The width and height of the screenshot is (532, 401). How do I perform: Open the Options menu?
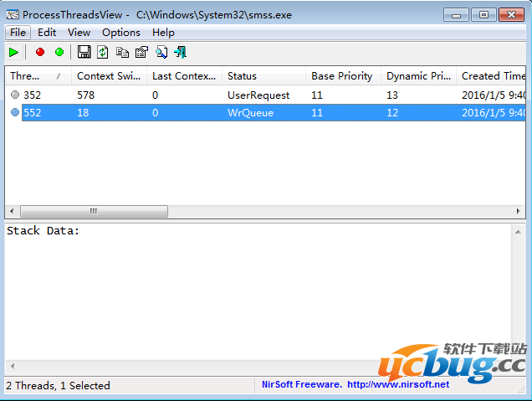[121, 32]
